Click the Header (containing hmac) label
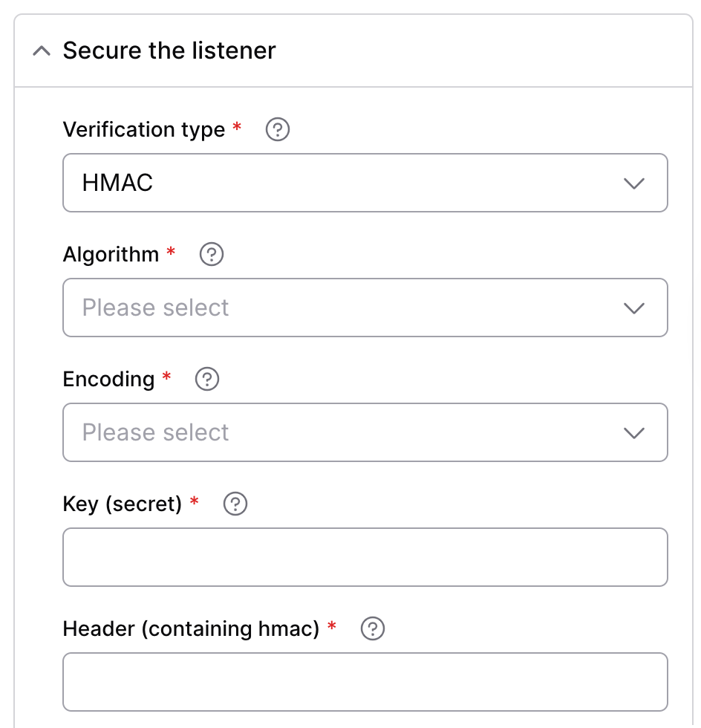Image resolution: width=701 pixels, height=728 pixels. (x=192, y=628)
